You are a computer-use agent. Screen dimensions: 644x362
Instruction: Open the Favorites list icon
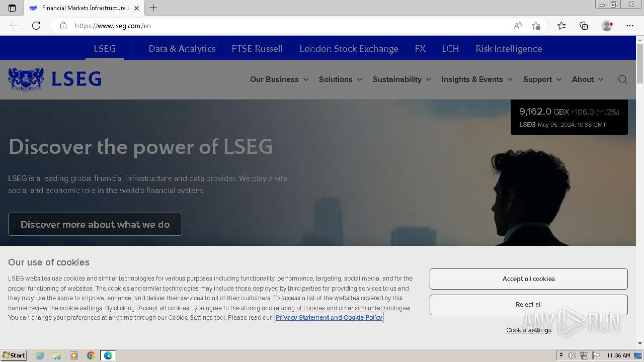click(561, 26)
